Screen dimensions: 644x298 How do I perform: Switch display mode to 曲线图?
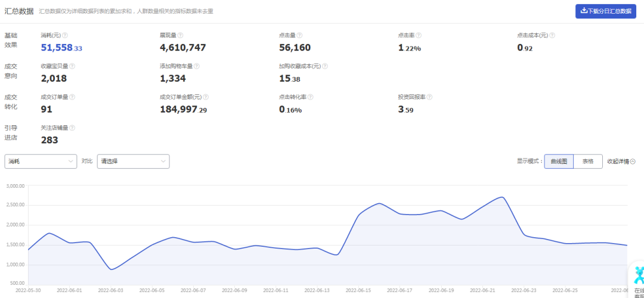[559, 162]
